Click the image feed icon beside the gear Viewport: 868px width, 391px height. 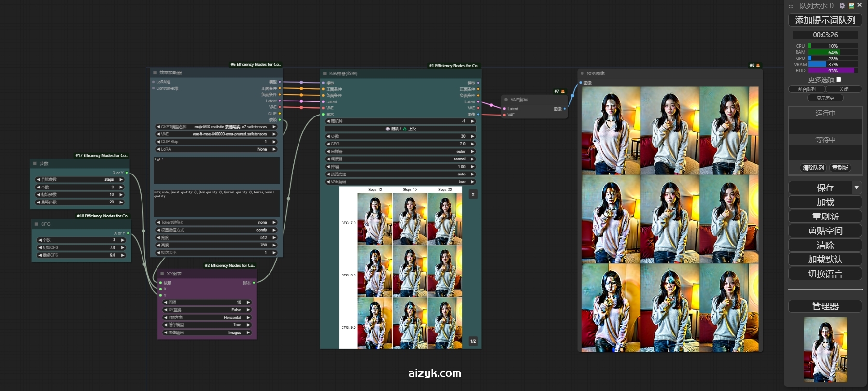click(x=852, y=6)
